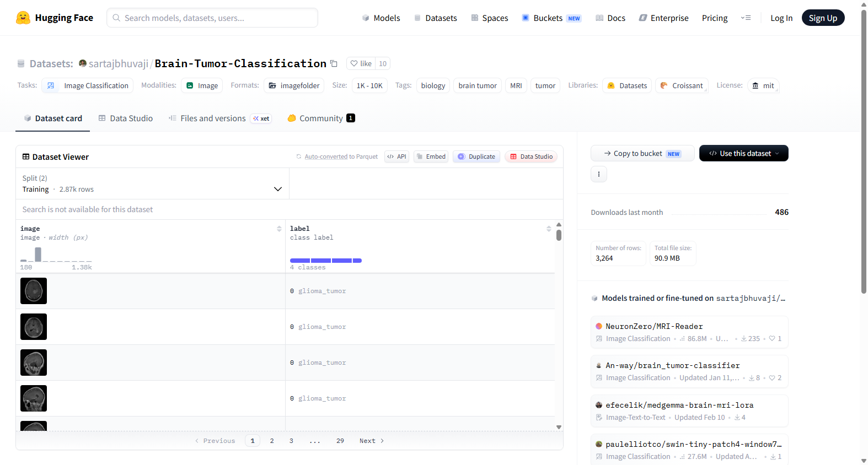Viewport: 868px width, 465px height.
Task: Click the xet storage badge
Action: pyautogui.click(x=261, y=118)
